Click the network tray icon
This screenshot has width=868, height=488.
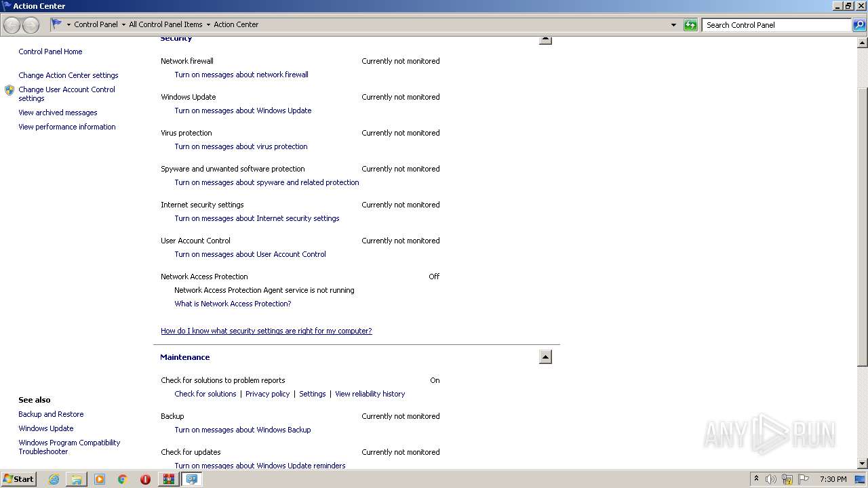787,479
